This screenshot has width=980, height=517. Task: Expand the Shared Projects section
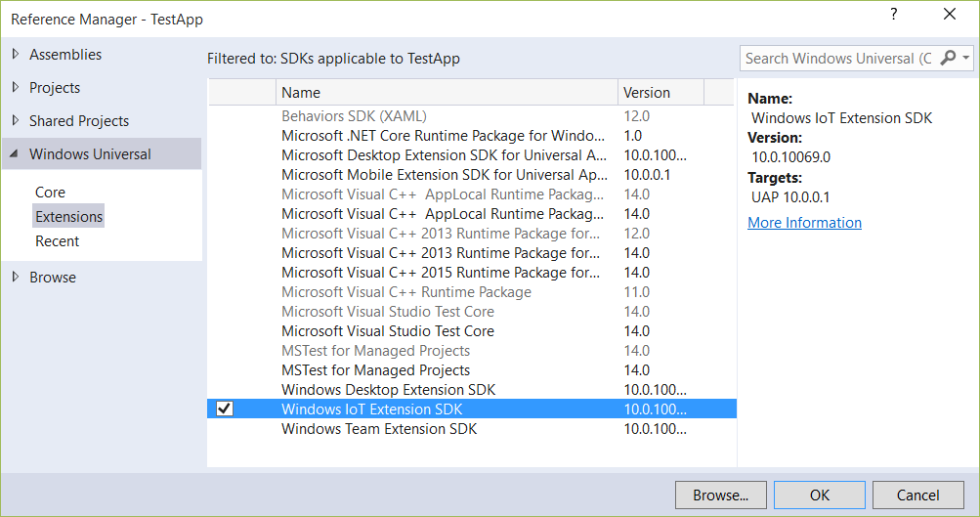click(15, 121)
